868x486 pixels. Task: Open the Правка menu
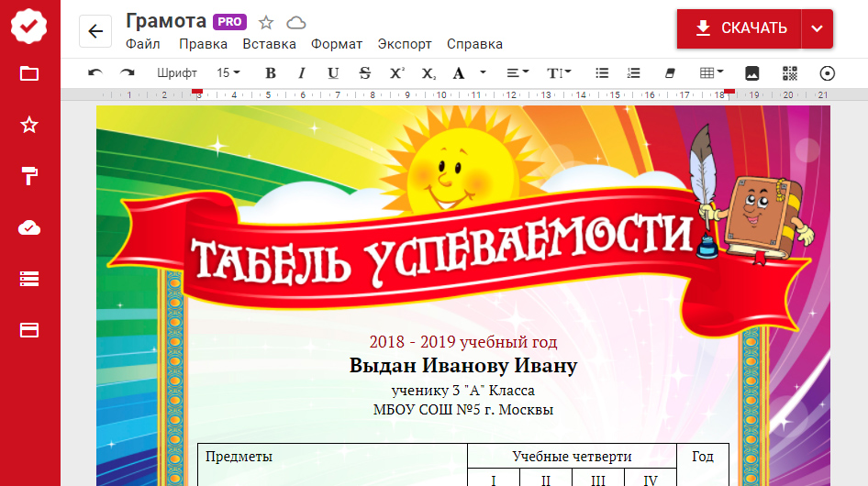203,44
